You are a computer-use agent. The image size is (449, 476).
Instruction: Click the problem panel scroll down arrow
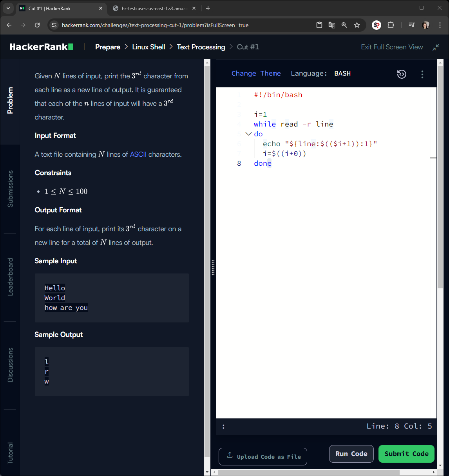[207, 472]
